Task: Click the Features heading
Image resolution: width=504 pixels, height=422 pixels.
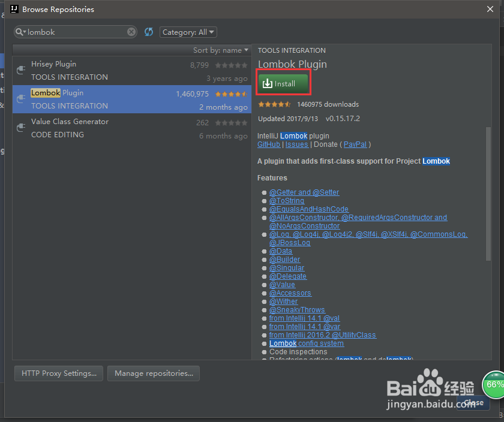Action: click(272, 178)
